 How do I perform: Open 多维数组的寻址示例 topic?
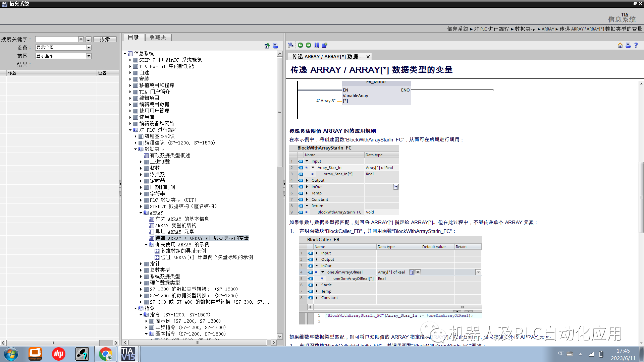[x=183, y=251]
